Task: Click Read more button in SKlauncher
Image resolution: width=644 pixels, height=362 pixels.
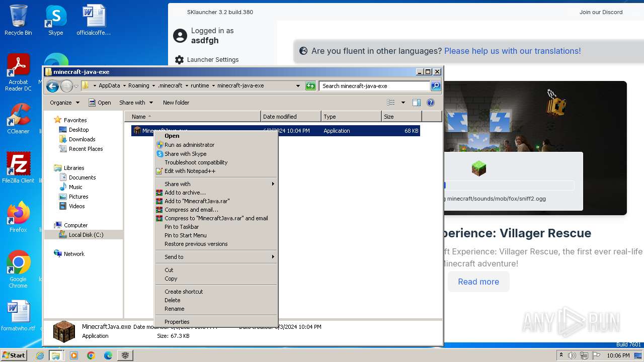Action: [478, 282]
